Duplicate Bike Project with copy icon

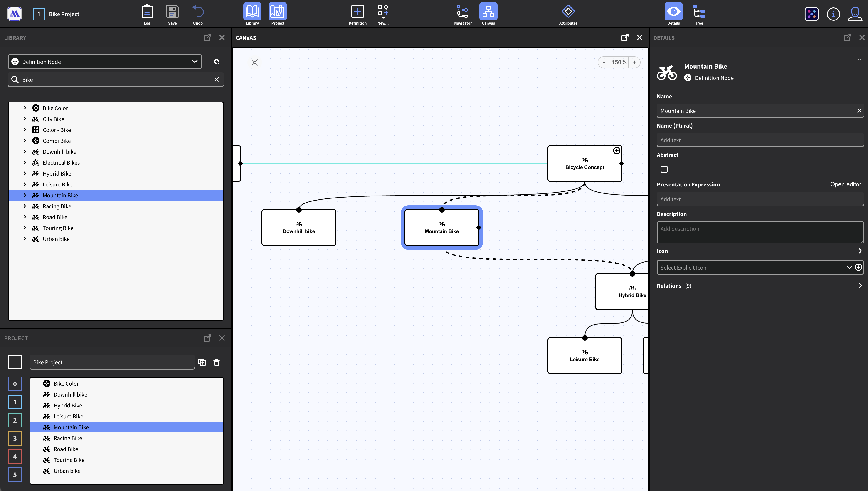click(202, 362)
